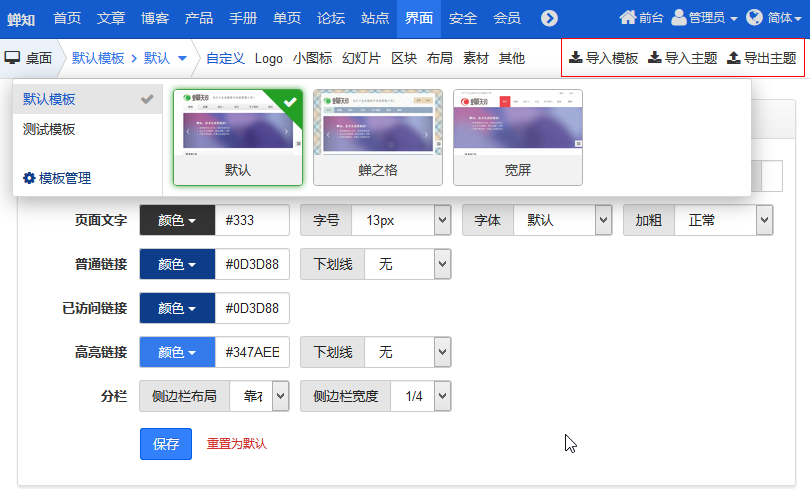The image size is (810, 495).
Task: Select the 界面 menu tab
Action: point(419,19)
